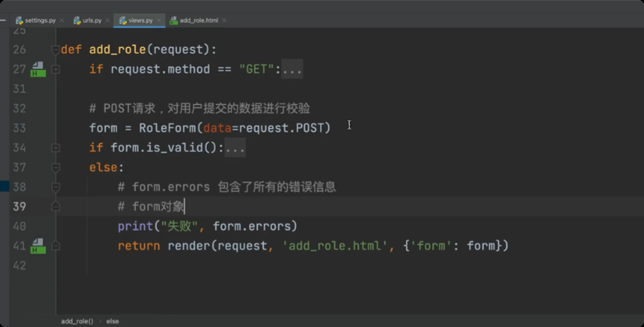Click else in the breadcrumb bar

[x=112, y=321]
